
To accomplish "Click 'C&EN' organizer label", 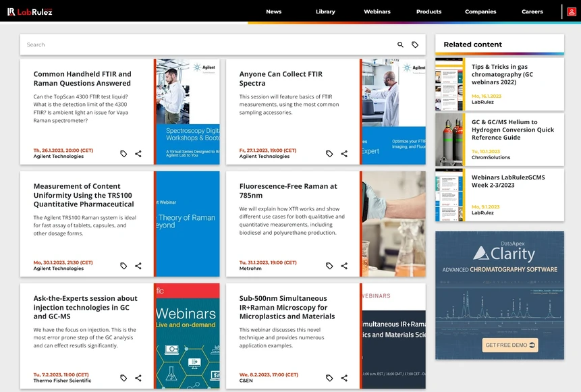I will coord(246,381).
